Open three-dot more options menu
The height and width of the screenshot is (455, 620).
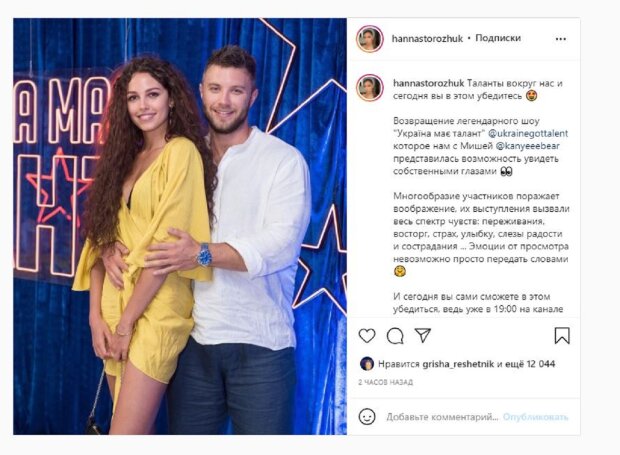point(561,39)
